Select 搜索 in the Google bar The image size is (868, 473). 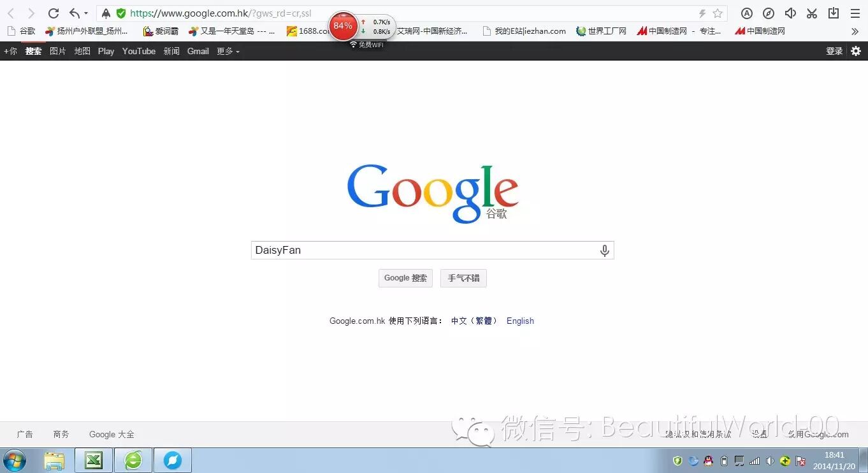click(x=33, y=51)
